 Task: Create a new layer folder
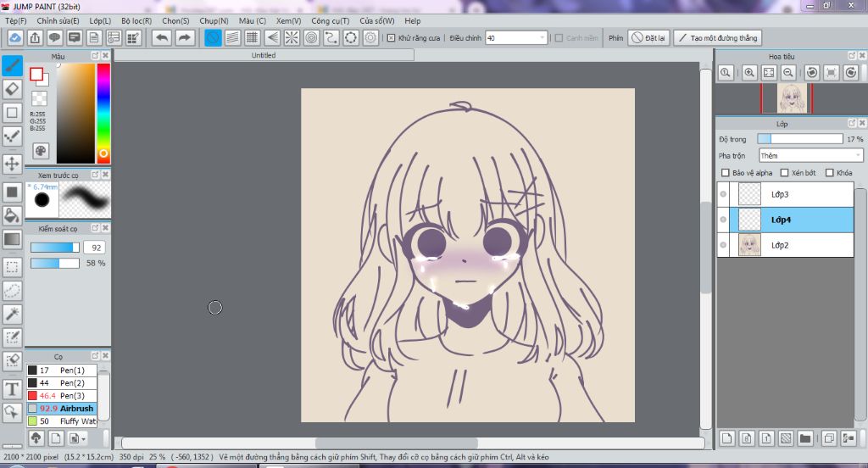805,438
